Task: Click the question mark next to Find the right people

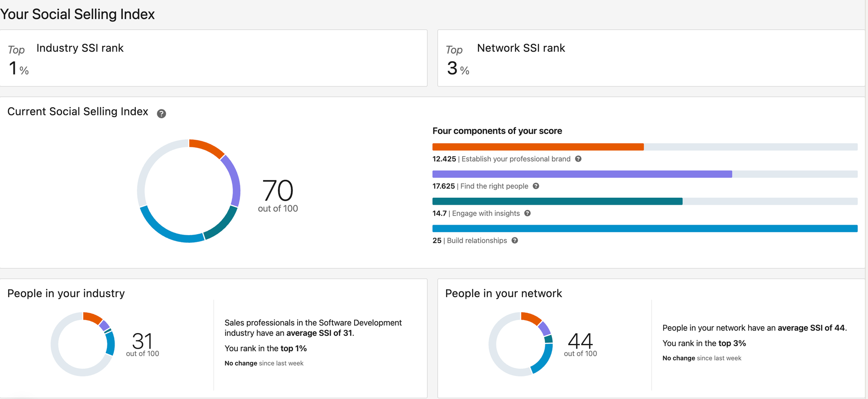Action: point(536,186)
